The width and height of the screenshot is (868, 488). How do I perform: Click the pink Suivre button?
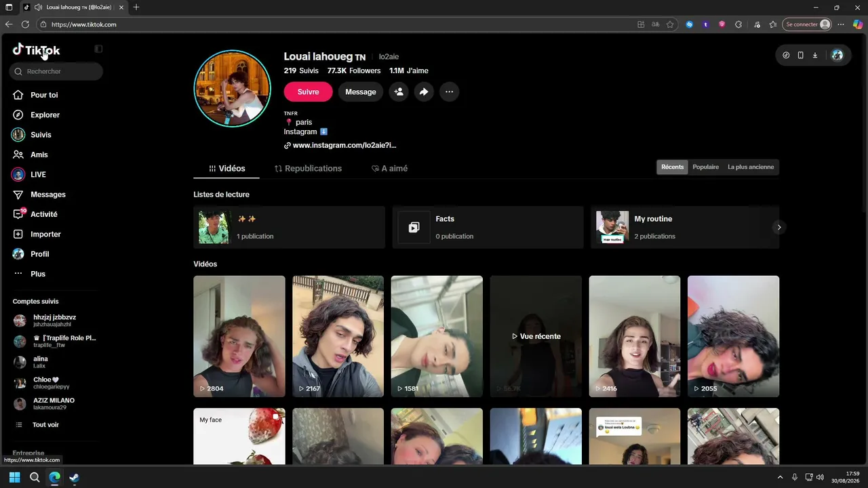(x=308, y=92)
